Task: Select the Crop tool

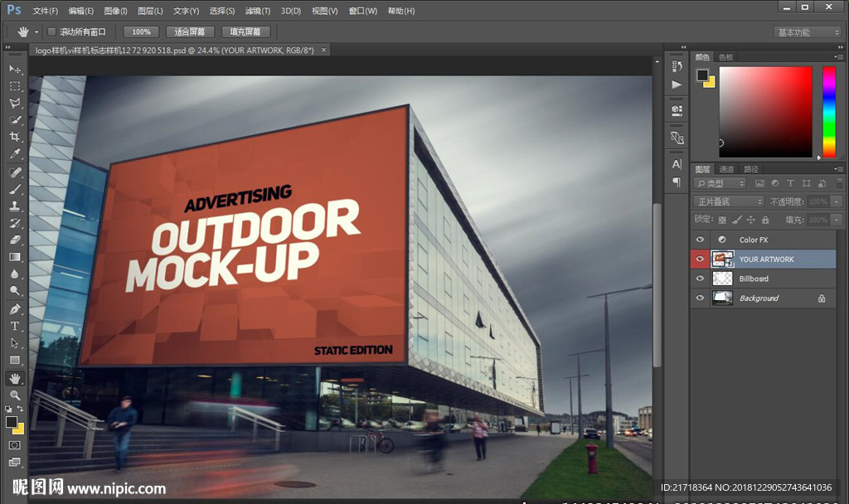Action: point(15,137)
